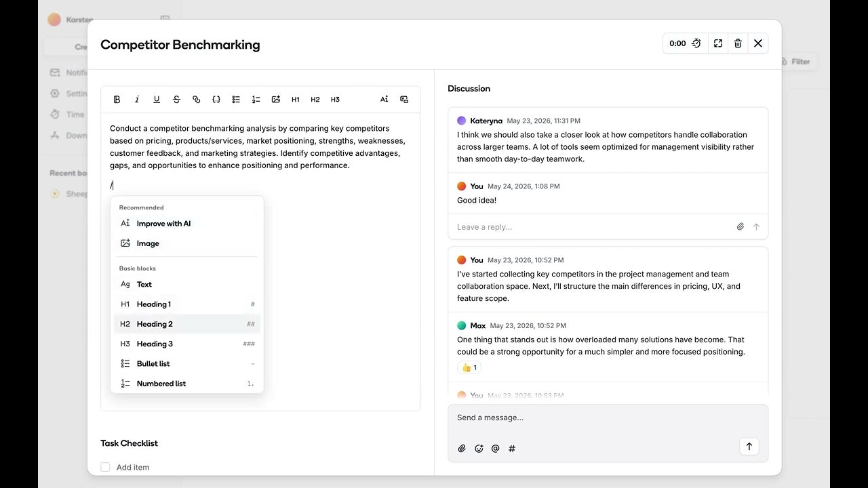
Task: Select Bullet list in slash menu
Action: click(x=187, y=364)
